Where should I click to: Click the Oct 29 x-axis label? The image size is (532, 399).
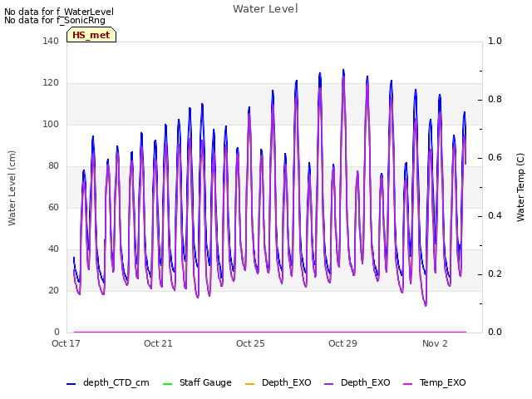342,343
